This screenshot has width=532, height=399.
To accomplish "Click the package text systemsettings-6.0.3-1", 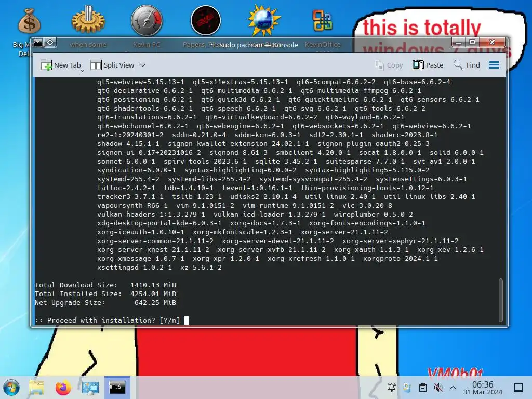I will point(421,179).
